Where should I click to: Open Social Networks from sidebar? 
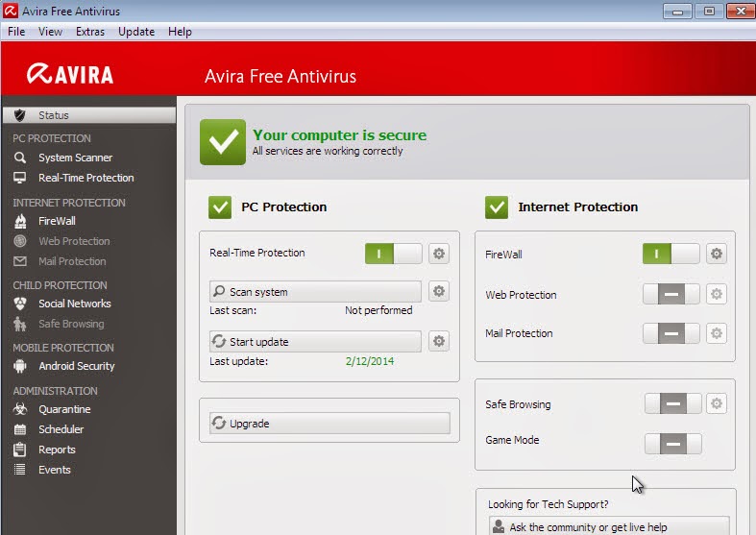(x=75, y=304)
